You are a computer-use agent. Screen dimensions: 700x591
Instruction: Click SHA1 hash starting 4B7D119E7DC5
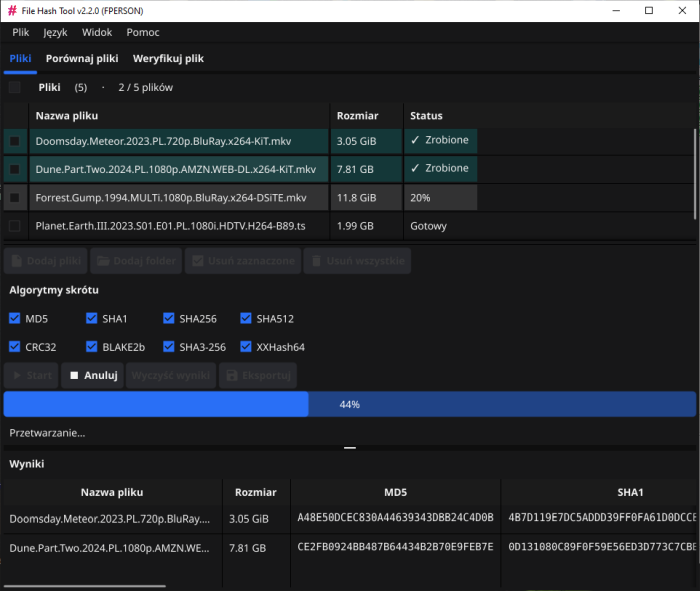click(602, 517)
